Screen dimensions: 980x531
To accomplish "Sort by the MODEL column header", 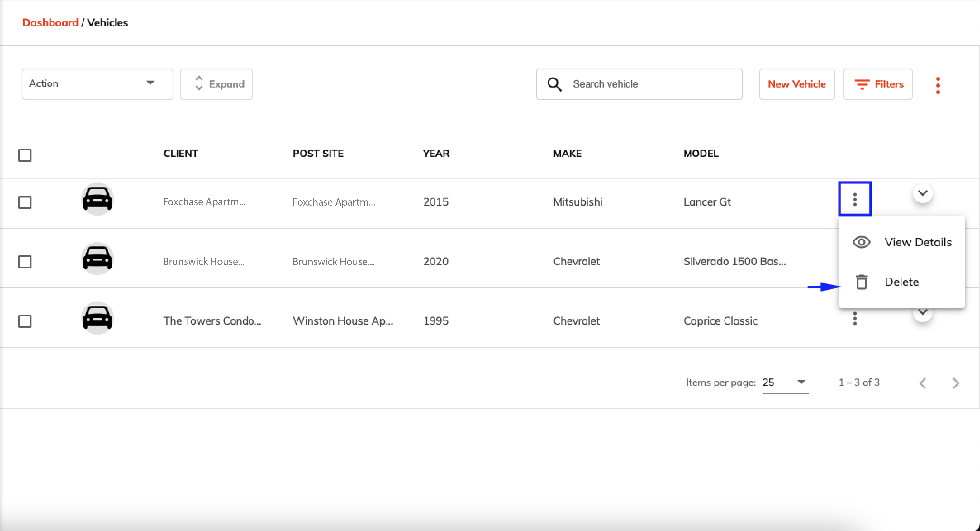I will [x=701, y=153].
